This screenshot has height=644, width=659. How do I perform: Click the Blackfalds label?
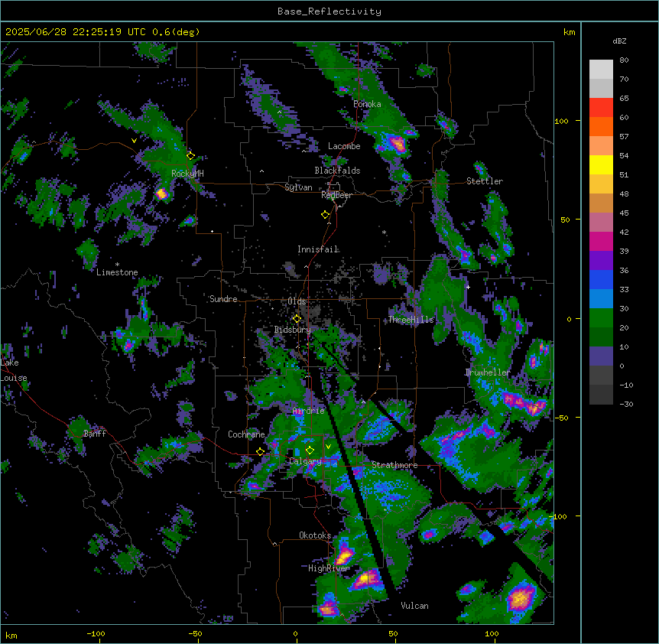[337, 171]
